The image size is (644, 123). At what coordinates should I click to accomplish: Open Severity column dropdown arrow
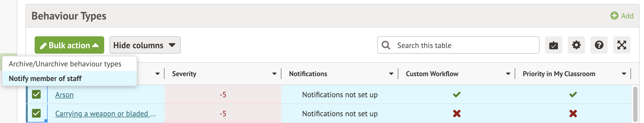274,74
